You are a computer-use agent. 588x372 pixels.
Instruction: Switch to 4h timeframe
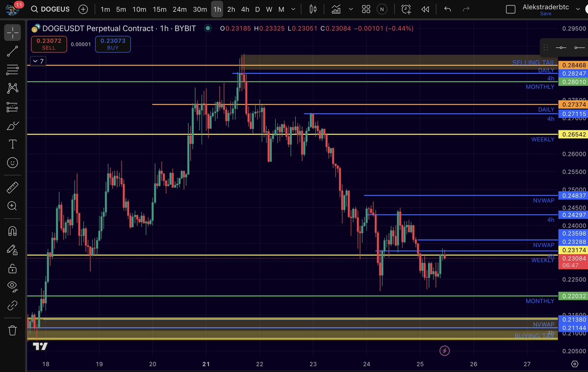(245, 9)
